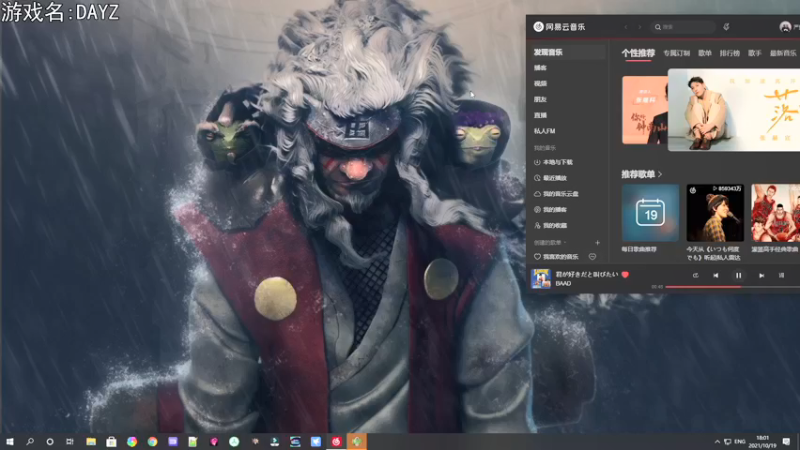Switch to the 歌单 tab

(x=705, y=53)
